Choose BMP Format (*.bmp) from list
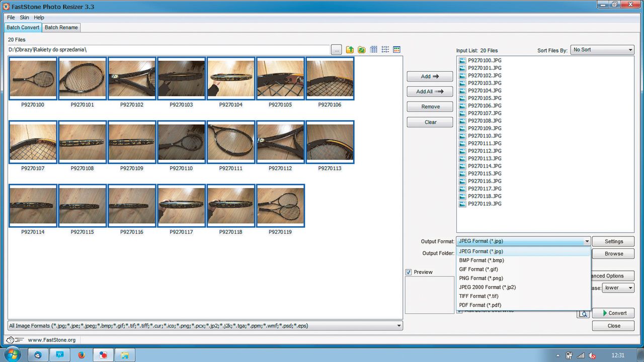644x362 pixels. tap(523, 260)
